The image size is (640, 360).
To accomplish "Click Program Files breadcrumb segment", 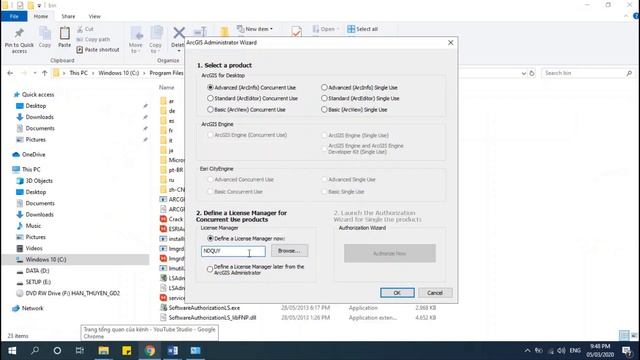I will pyautogui.click(x=166, y=73).
